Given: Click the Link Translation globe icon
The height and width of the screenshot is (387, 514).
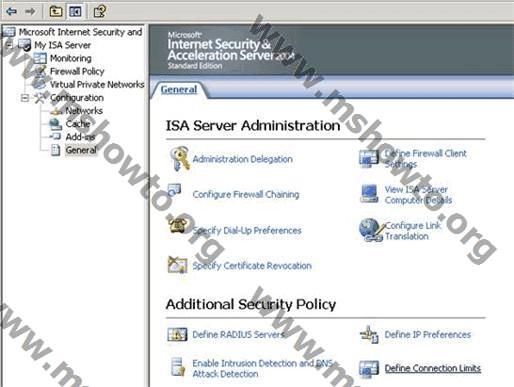Looking at the screenshot, I should tap(371, 230).
